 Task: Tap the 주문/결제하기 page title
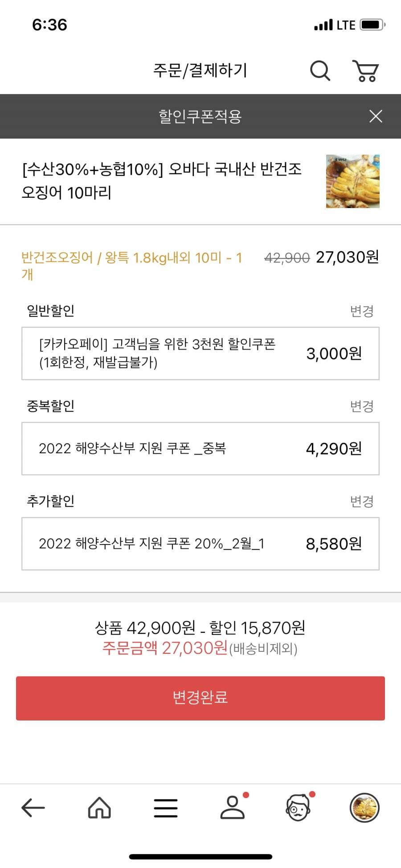tap(200, 70)
